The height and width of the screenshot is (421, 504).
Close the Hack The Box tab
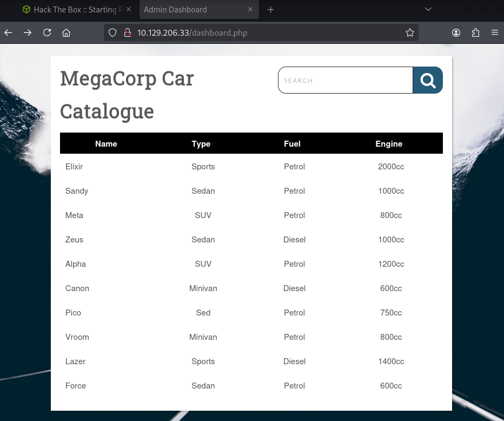pos(129,9)
